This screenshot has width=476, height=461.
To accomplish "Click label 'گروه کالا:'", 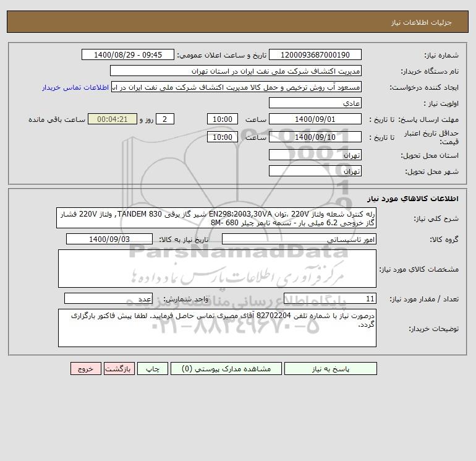I will coord(444,239).
